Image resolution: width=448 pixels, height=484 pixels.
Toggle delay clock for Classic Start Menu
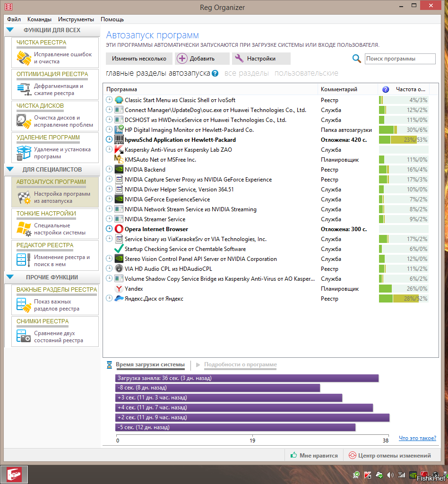point(109,100)
